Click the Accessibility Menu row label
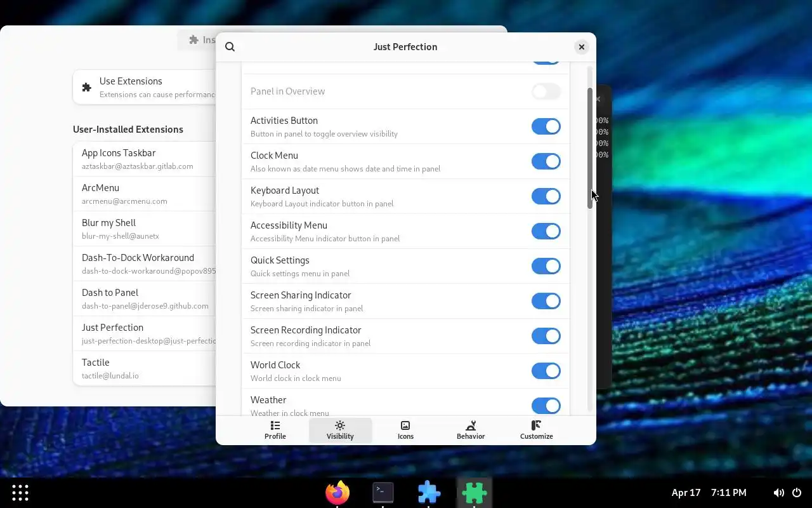The width and height of the screenshot is (812, 508). 289,225
